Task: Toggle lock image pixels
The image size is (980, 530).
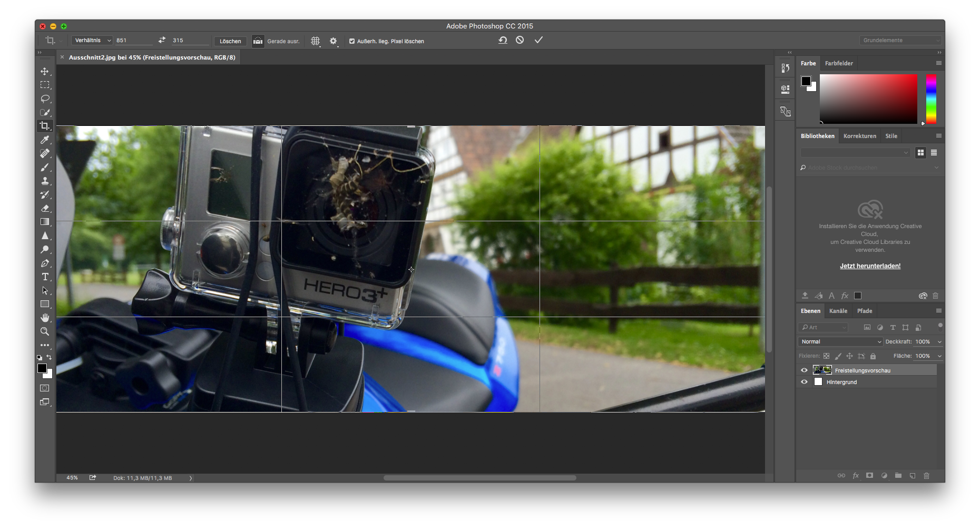Action: click(x=838, y=356)
